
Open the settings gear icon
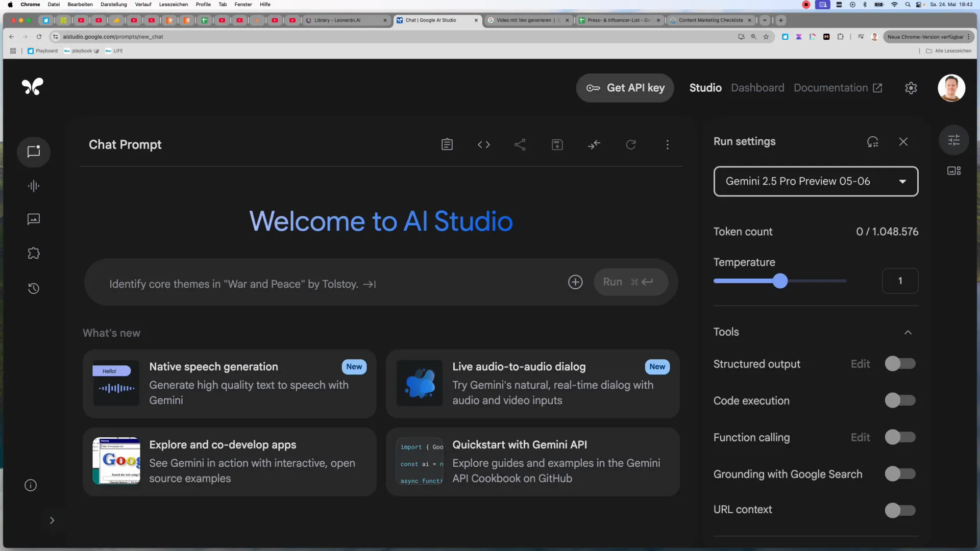(911, 88)
